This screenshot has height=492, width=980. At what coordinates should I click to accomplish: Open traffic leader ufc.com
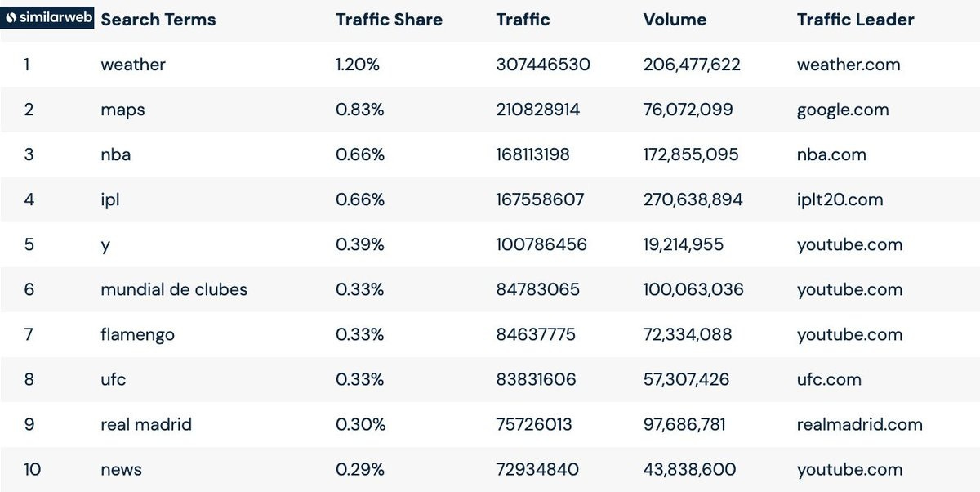coord(829,379)
